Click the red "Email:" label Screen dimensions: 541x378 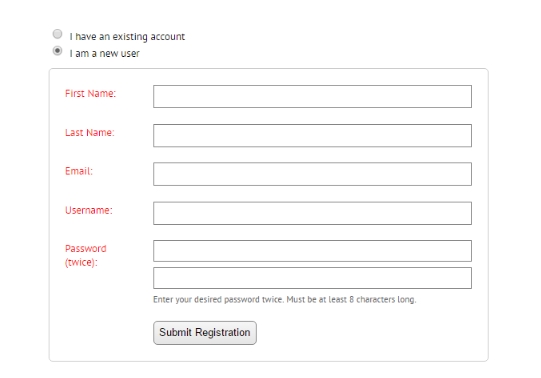79,171
